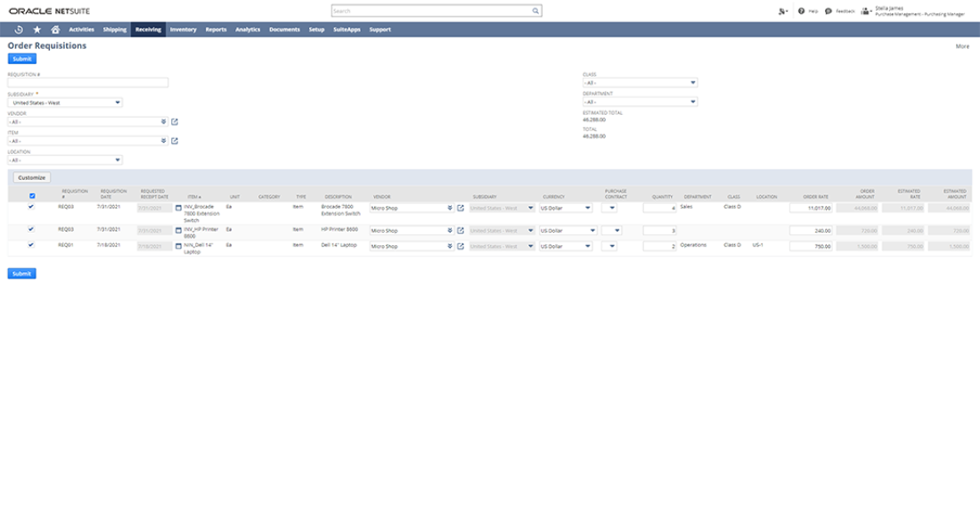This screenshot has height=525, width=980.
Task: Uncheck the REQ01 Dell laptop row checkbox
Action: click(x=32, y=243)
